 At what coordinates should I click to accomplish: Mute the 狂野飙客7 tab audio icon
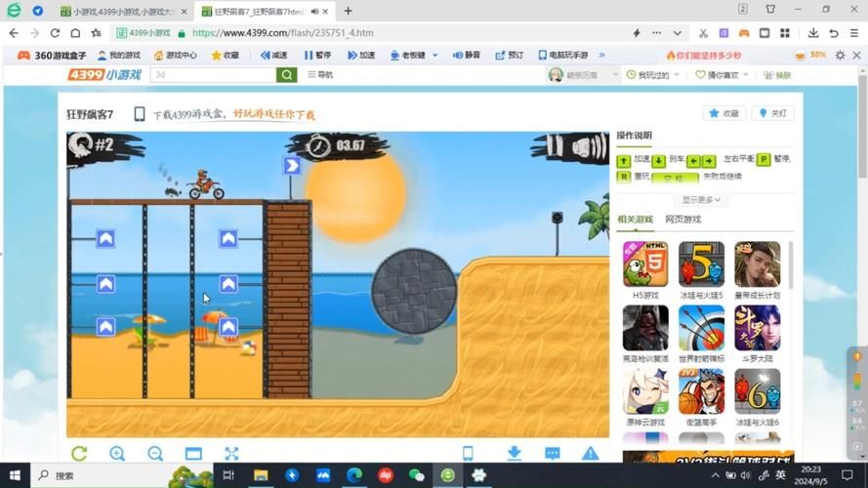tap(314, 11)
